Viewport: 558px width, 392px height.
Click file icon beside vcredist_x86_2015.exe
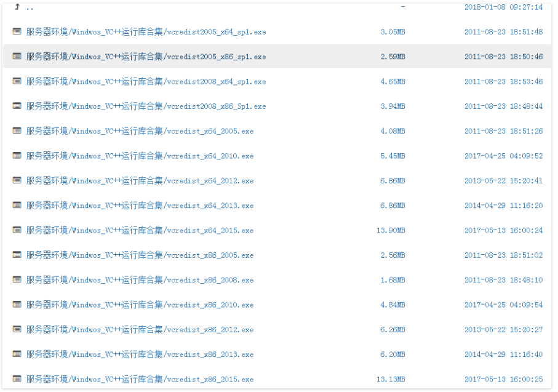click(x=17, y=379)
